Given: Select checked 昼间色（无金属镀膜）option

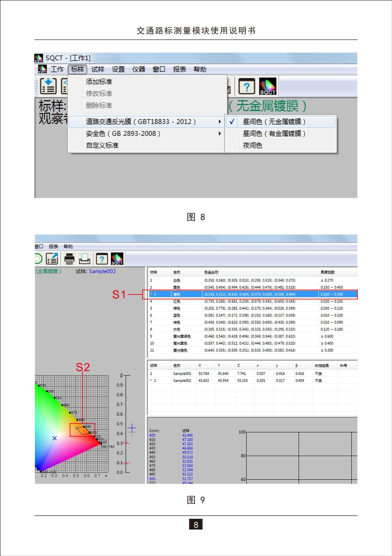Looking at the screenshot, I should (274, 122).
